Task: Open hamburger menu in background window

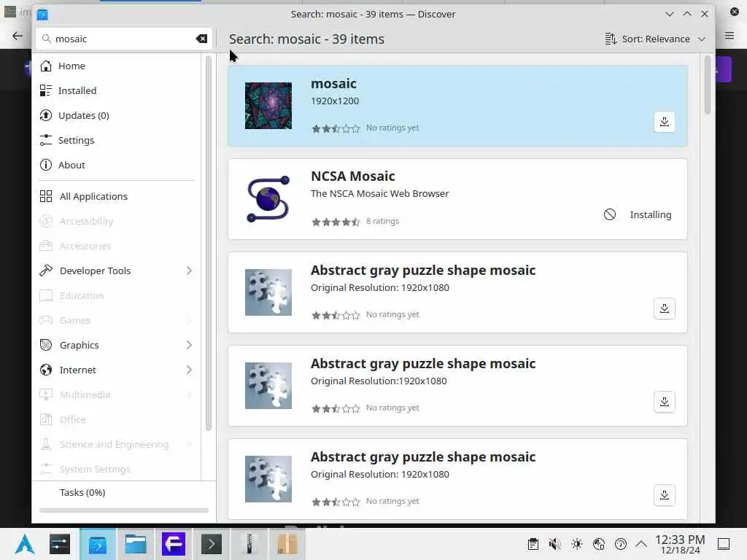Action: coord(729,36)
